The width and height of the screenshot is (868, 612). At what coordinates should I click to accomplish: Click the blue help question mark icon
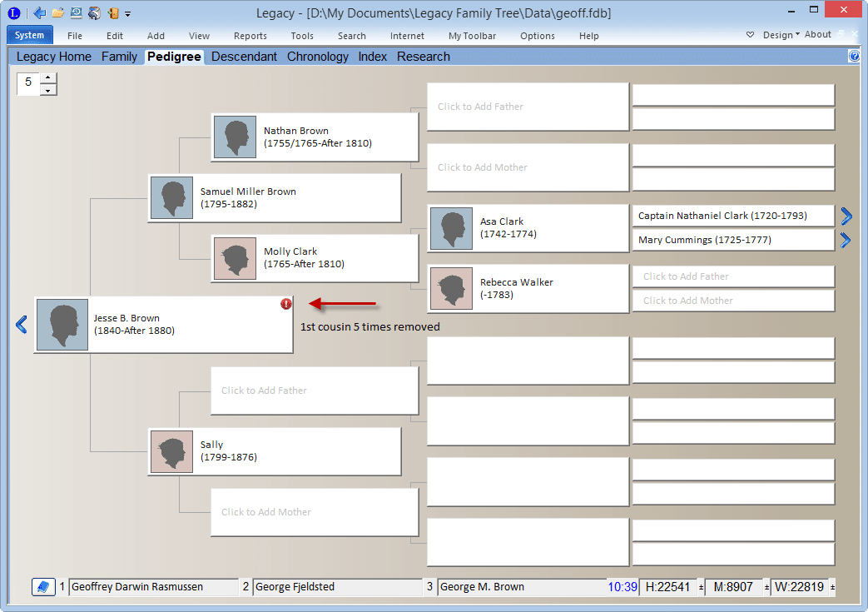(854, 56)
